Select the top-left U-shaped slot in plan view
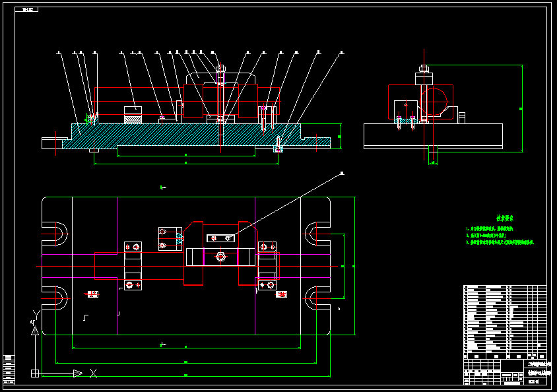Screen dimensions: 557x392 [x=55, y=234]
